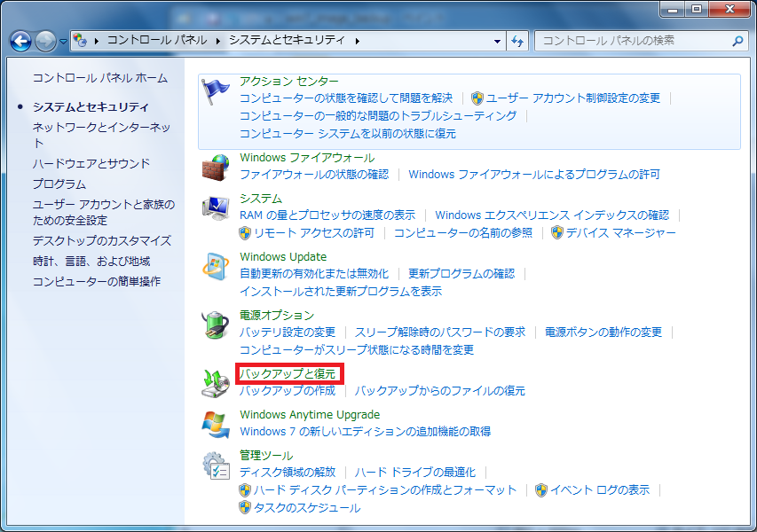This screenshot has width=757, height=532.
Task: Click Windows ファイアウォールによるプログラムの許可 link
Action: click(x=534, y=175)
